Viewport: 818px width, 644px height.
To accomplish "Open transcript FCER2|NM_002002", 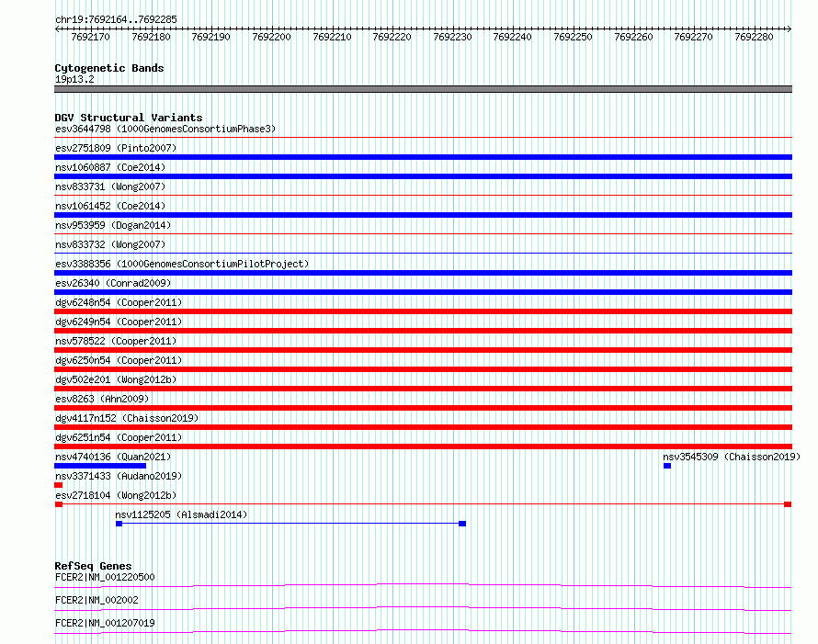I will point(97,600).
